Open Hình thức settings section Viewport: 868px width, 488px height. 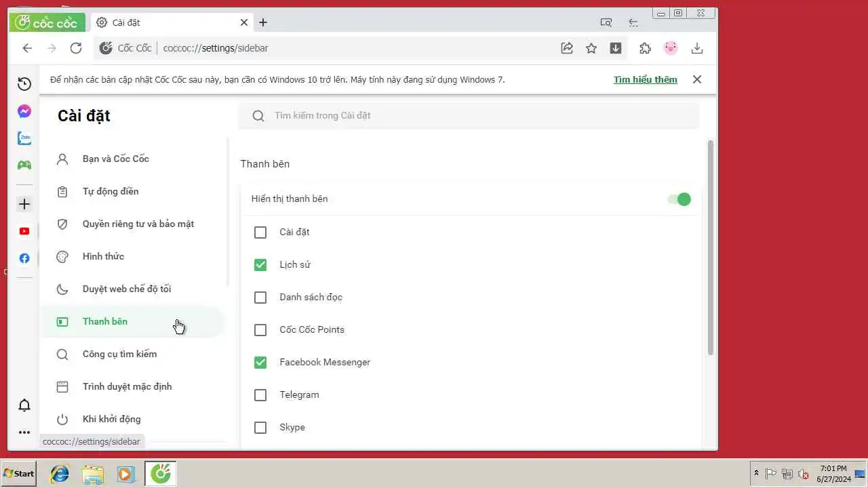[x=132, y=257]
